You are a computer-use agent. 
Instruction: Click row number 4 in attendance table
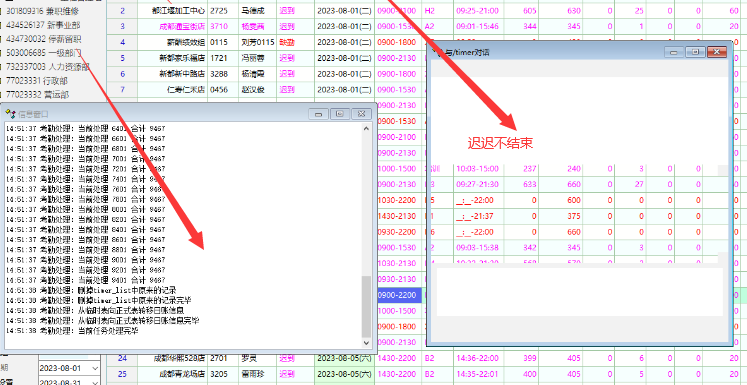(122, 42)
